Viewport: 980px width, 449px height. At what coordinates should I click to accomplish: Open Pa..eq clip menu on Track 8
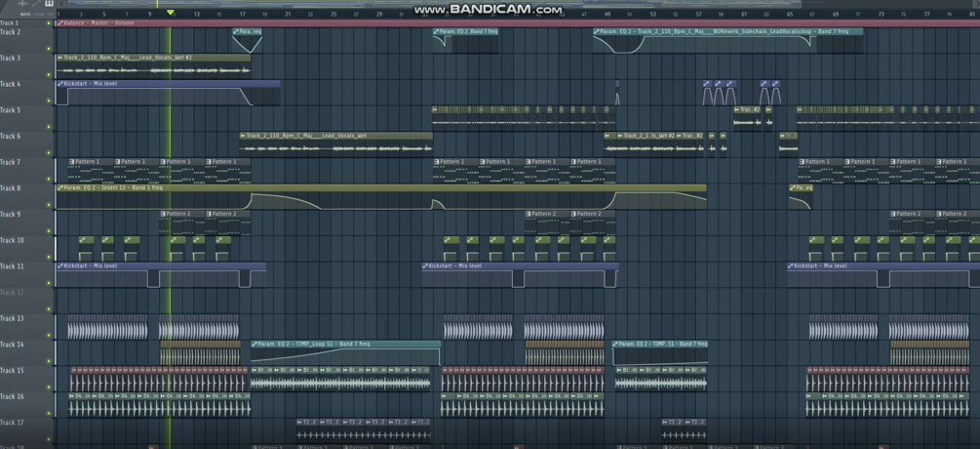793,187
